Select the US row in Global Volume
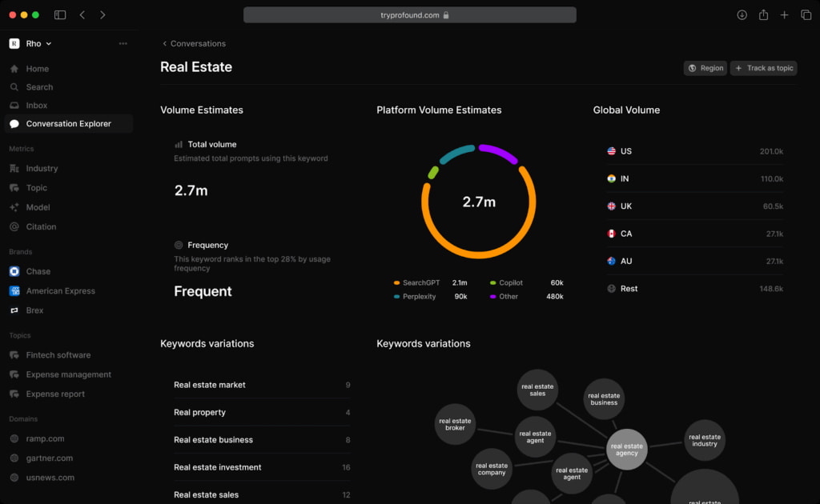Viewport: 820px width, 504px height. [694, 151]
